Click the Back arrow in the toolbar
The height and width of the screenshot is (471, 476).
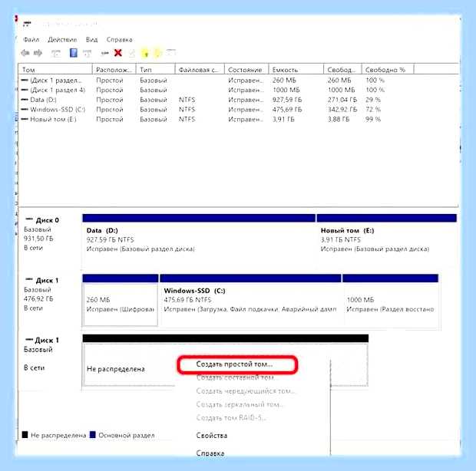click(x=25, y=54)
